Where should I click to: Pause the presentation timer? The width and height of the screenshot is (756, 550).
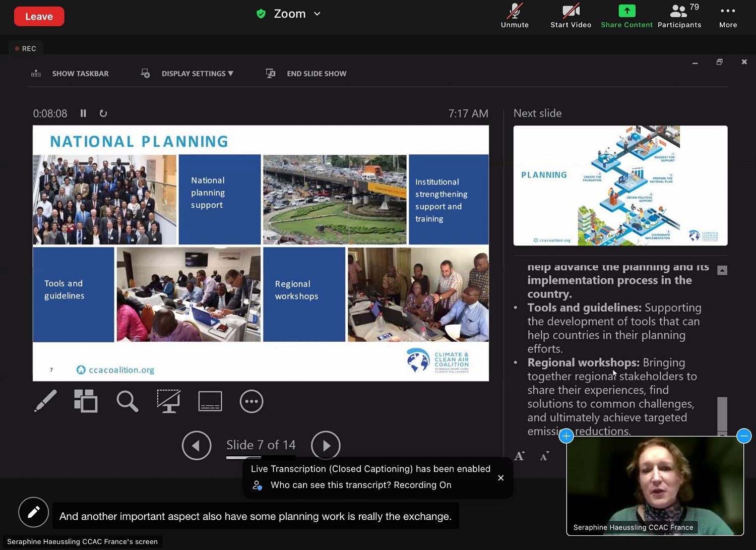83,113
